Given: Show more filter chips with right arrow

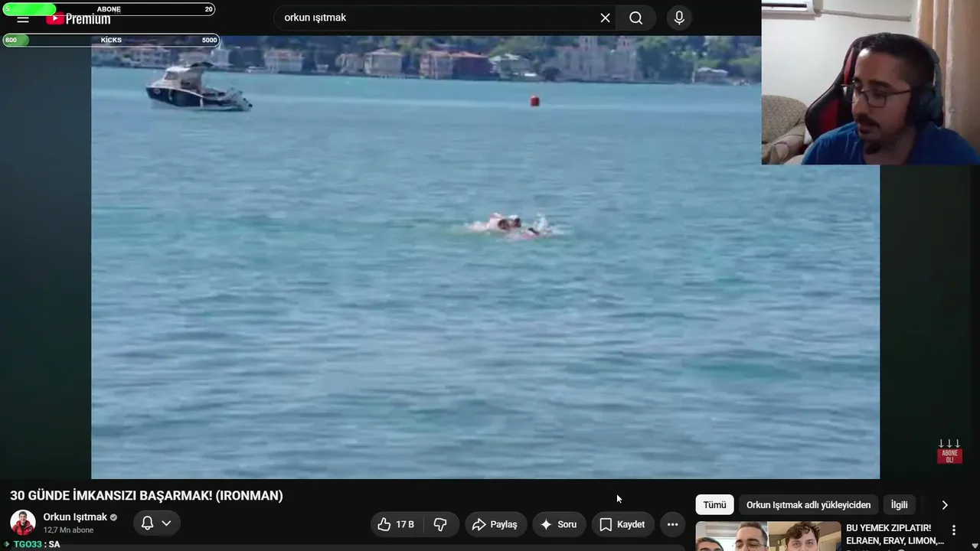Looking at the screenshot, I should point(945,505).
